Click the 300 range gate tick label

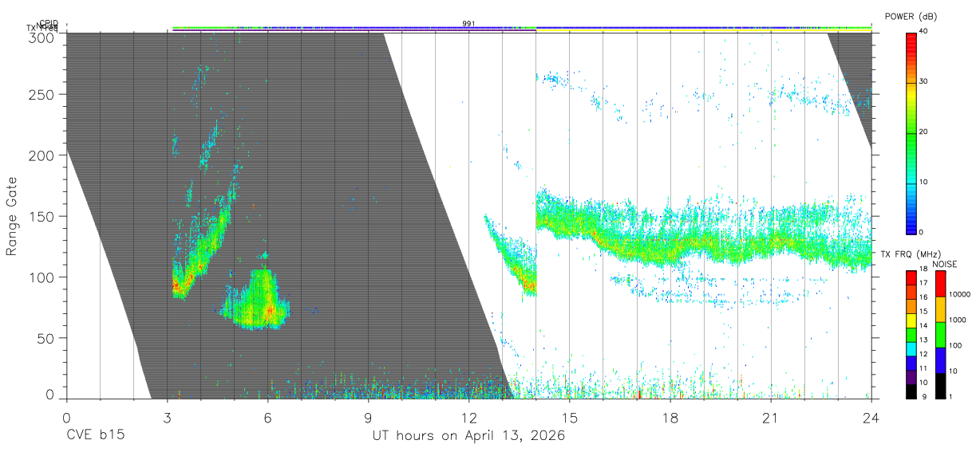coord(43,37)
